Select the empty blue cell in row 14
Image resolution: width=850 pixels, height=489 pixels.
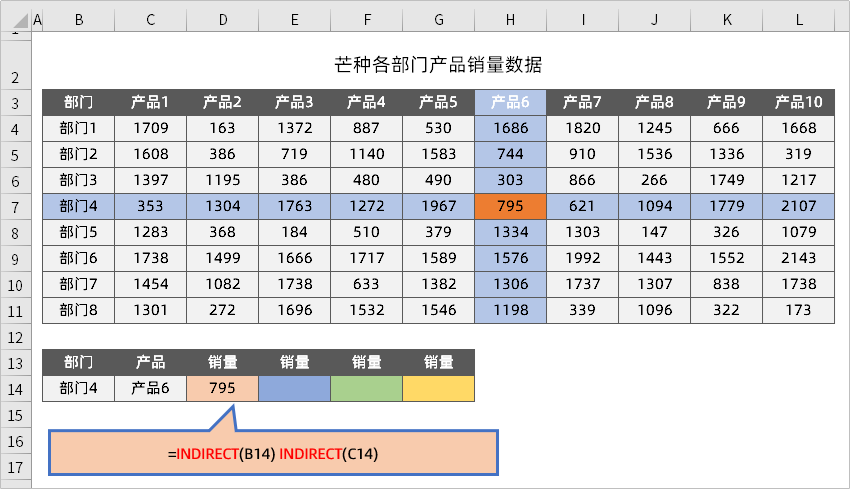pyautogui.click(x=294, y=388)
